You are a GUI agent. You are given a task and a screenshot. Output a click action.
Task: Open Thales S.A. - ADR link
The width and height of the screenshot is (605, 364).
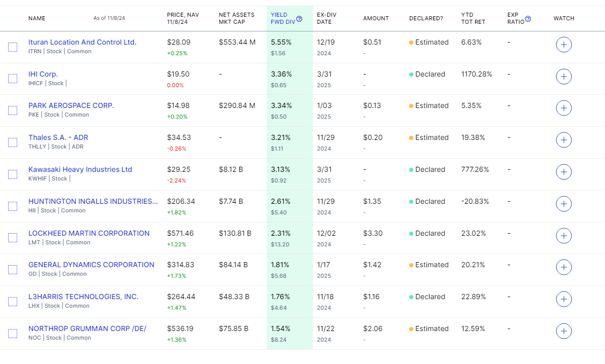click(x=58, y=137)
